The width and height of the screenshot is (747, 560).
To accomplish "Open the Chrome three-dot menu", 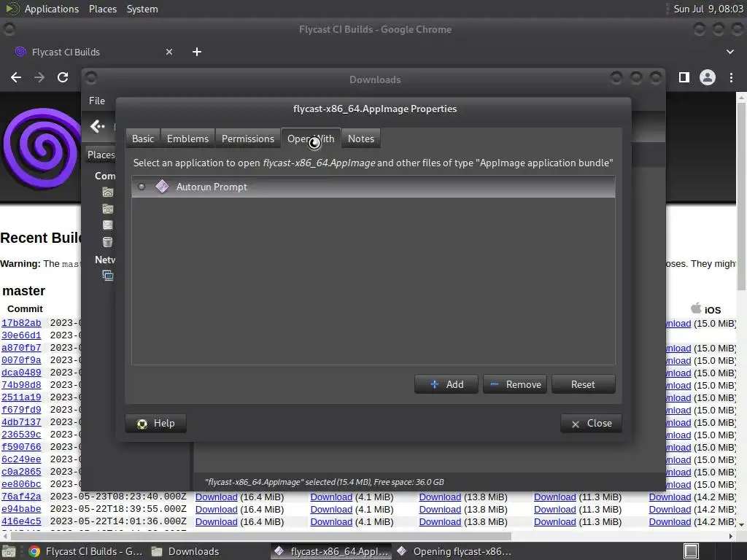I will [x=731, y=77].
